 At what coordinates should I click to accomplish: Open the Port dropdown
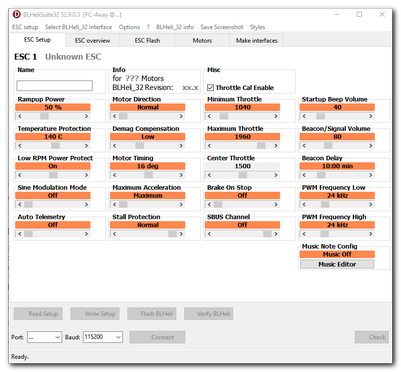point(44,337)
